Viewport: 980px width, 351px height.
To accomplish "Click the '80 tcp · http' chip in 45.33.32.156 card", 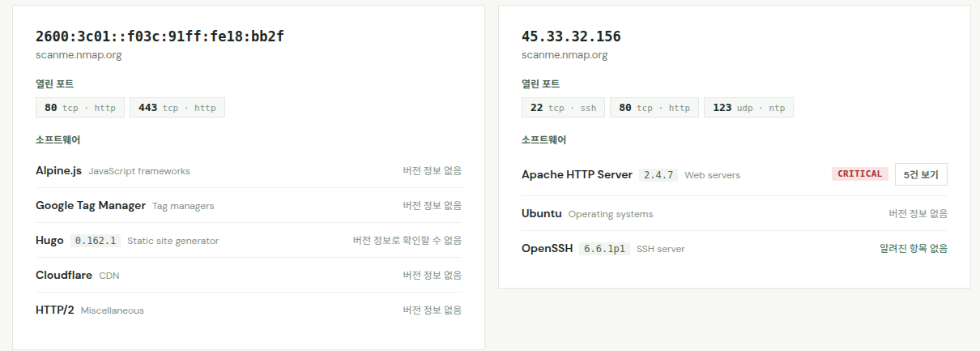I will coord(654,108).
